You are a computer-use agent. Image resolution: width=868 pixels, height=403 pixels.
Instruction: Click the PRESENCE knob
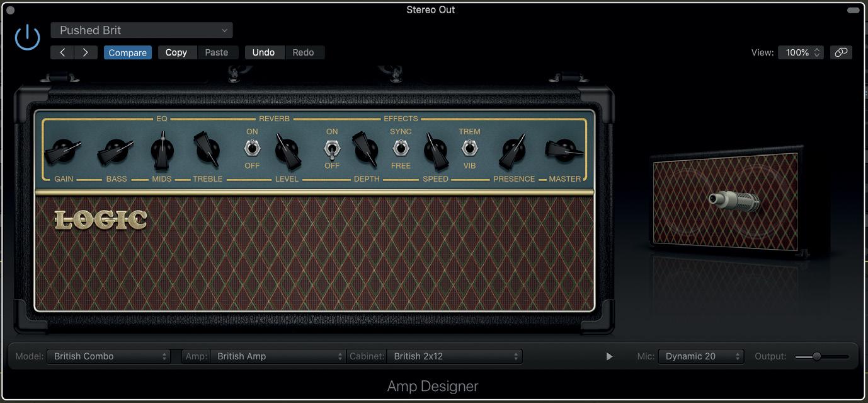coord(513,151)
